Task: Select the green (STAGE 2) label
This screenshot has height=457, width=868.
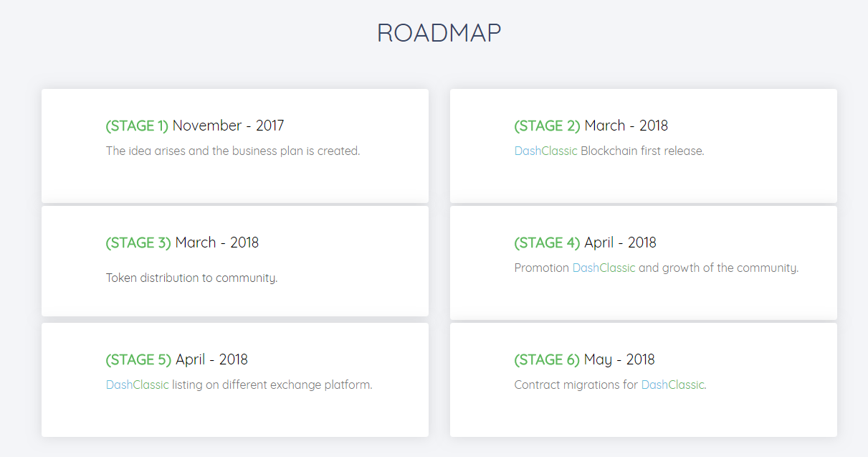Action: [547, 126]
